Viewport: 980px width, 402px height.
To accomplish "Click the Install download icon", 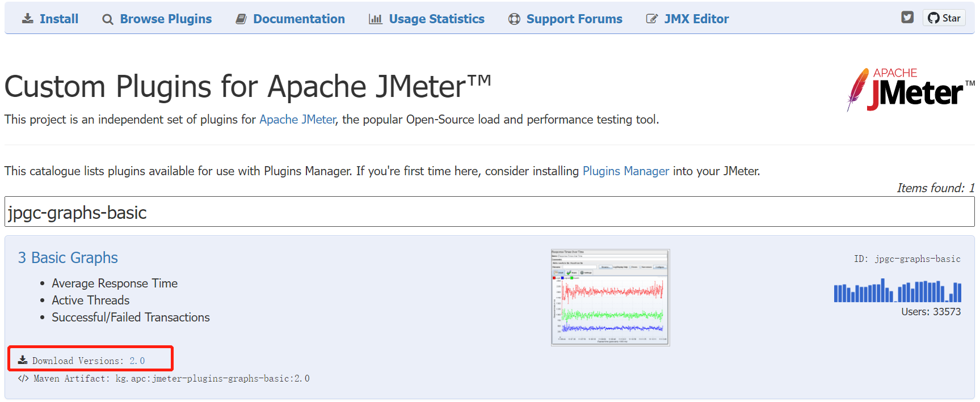I will [x=27, y=19].
